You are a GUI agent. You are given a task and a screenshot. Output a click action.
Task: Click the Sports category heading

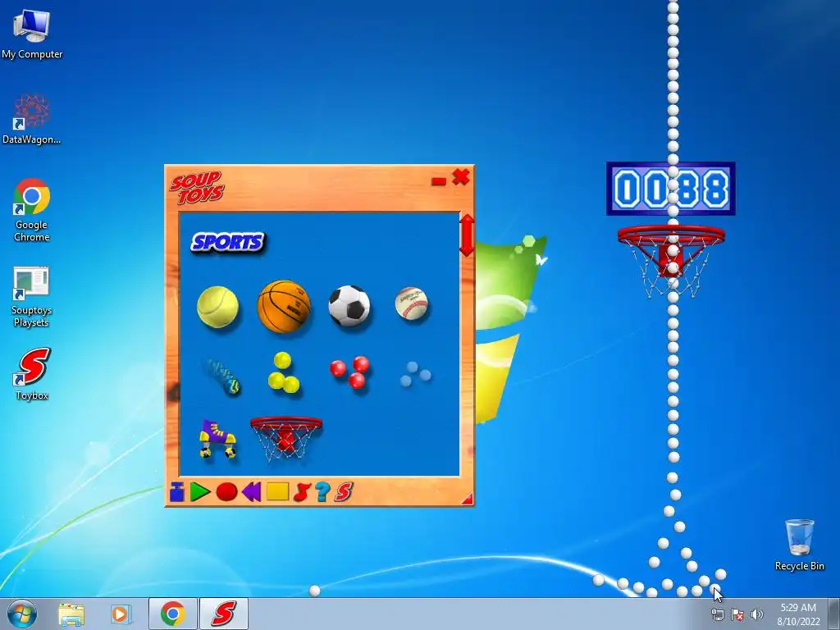click(228, 243)
